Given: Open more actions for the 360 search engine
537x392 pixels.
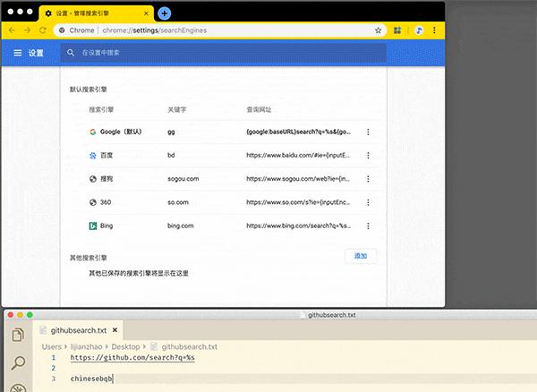Looking at the screenshot, I should click(368, 202).
